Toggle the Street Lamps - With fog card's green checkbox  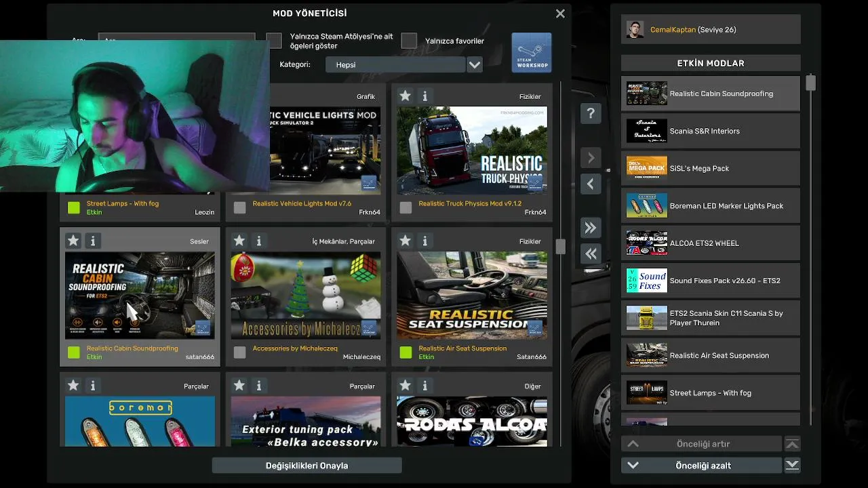(x=74, y=208)
